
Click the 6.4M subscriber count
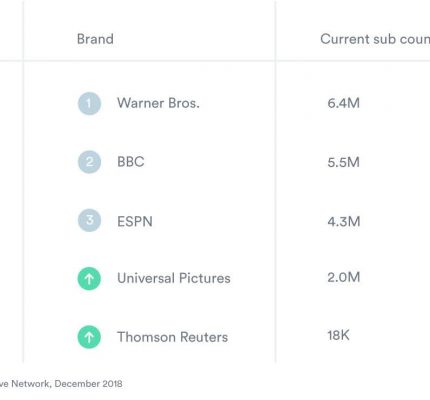click(344, 103)
